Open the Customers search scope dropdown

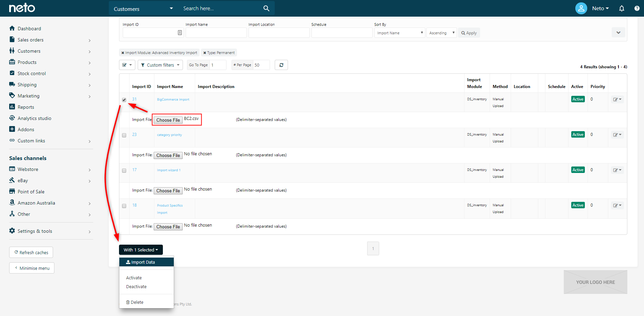[143, 8]
